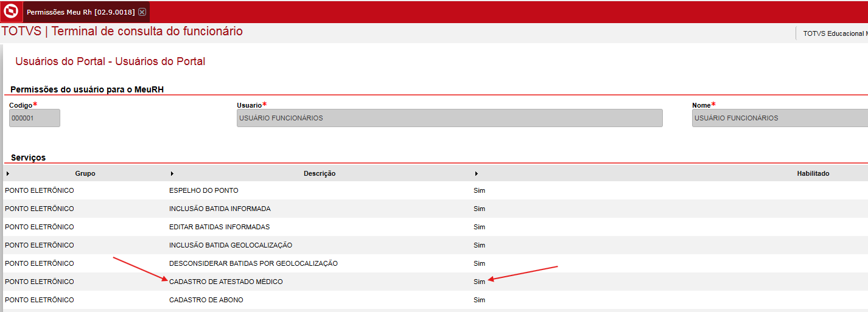Toggle Habilitado for CADASTRO DE ATESTADO MÉDICO
868x312 pixels.
[x=480, y=282]
